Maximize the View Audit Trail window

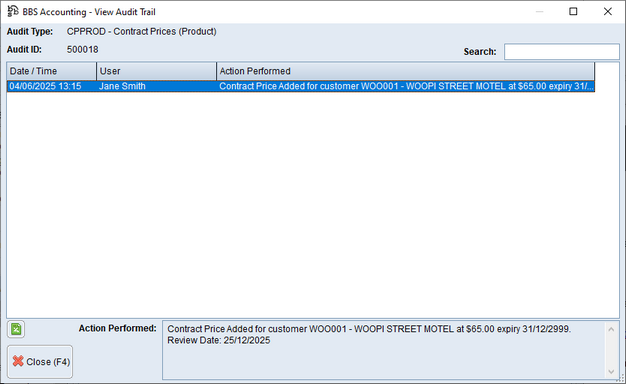click(x=573, y=12)
